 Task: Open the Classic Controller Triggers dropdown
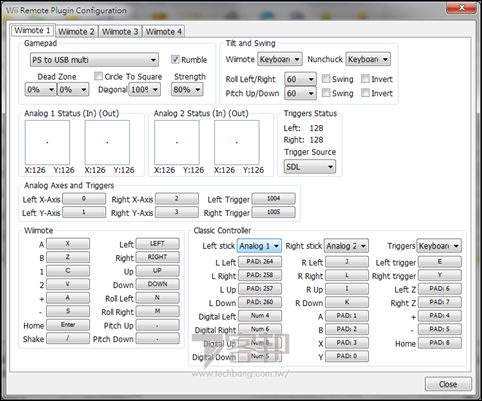tap(439, 246)
